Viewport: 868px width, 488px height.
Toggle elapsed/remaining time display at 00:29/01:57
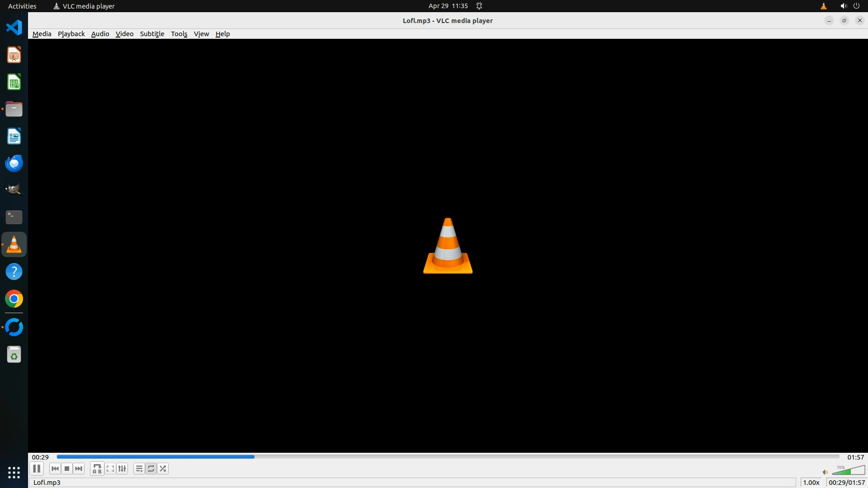pyautogui.click(x=846, y=483)
